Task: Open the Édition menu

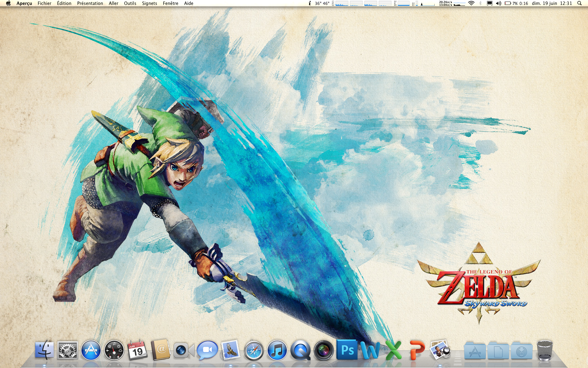Action: pos(64,3)
